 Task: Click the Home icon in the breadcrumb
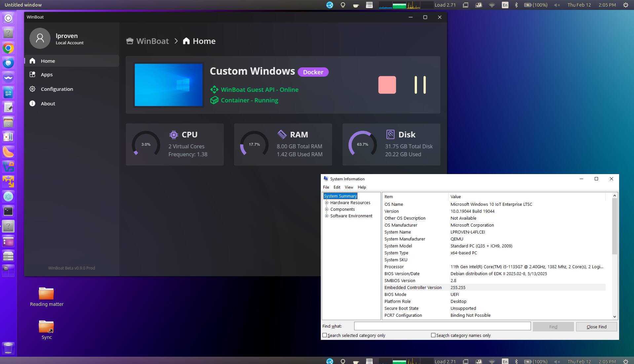point(186,41)
